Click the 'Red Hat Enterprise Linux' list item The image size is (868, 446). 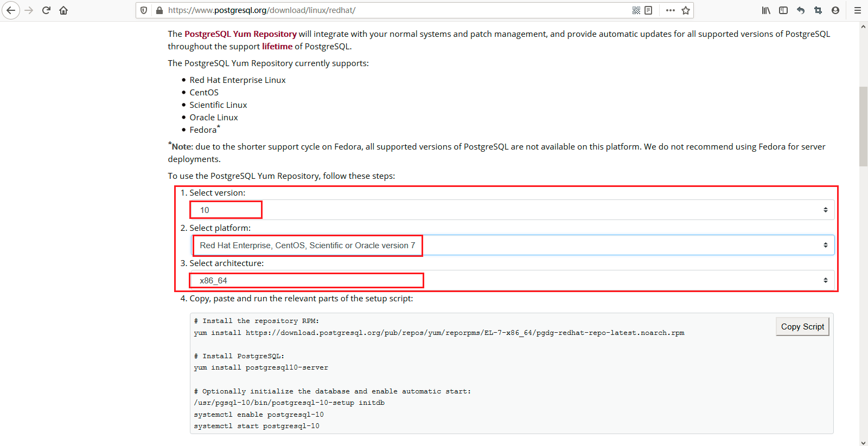238,80
